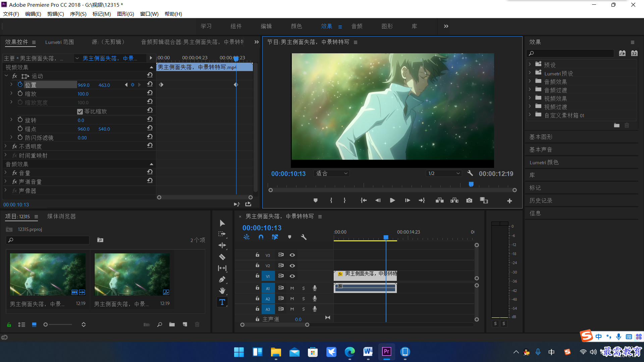Toggle the 等比缩放 uniform scale checkbox
The height and width of the screenshot is (362, 644).
coord(80,112)
